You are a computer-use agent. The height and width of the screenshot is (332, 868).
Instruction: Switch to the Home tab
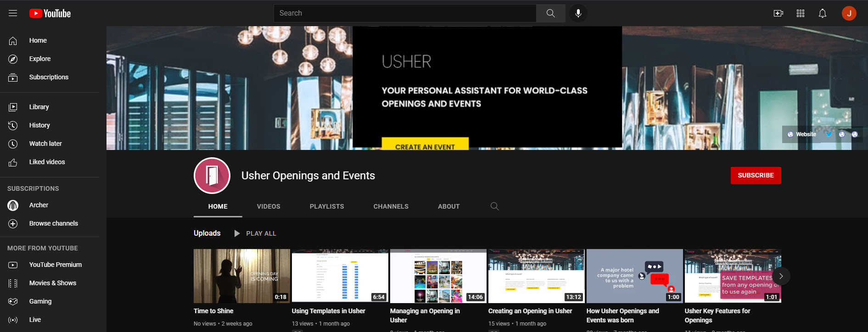pos(218,206)
